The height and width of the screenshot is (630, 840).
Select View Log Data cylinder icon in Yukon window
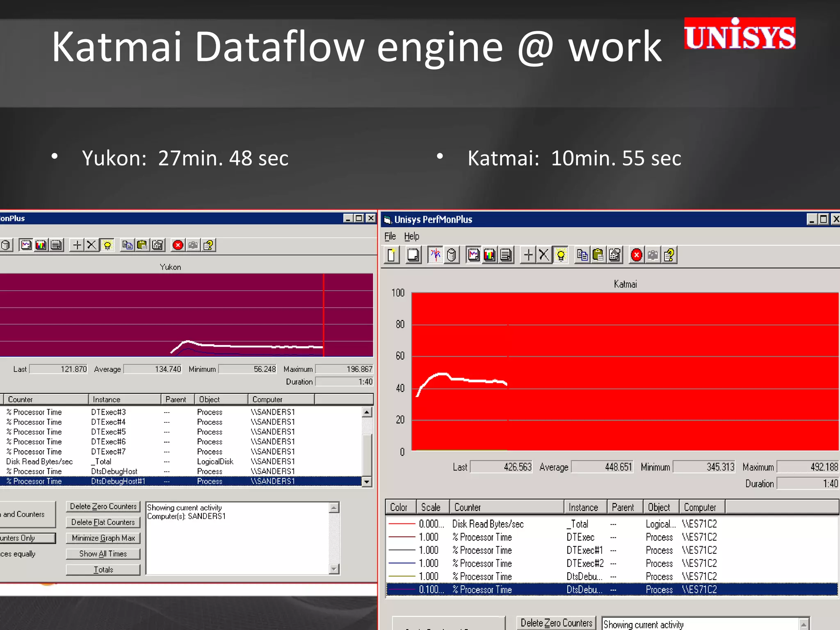(x=6, y=245)
